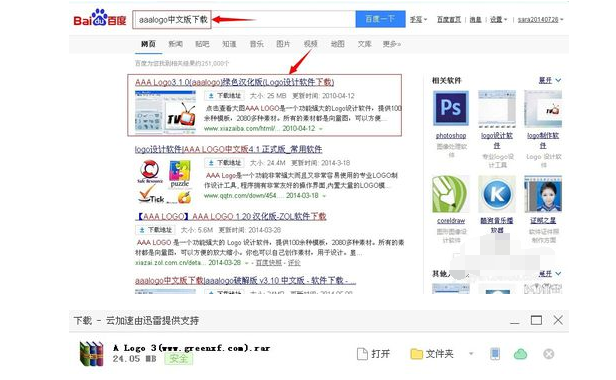Open the 设置 dropdown menu
616x380 pixels.
click(x=498, y=19)
